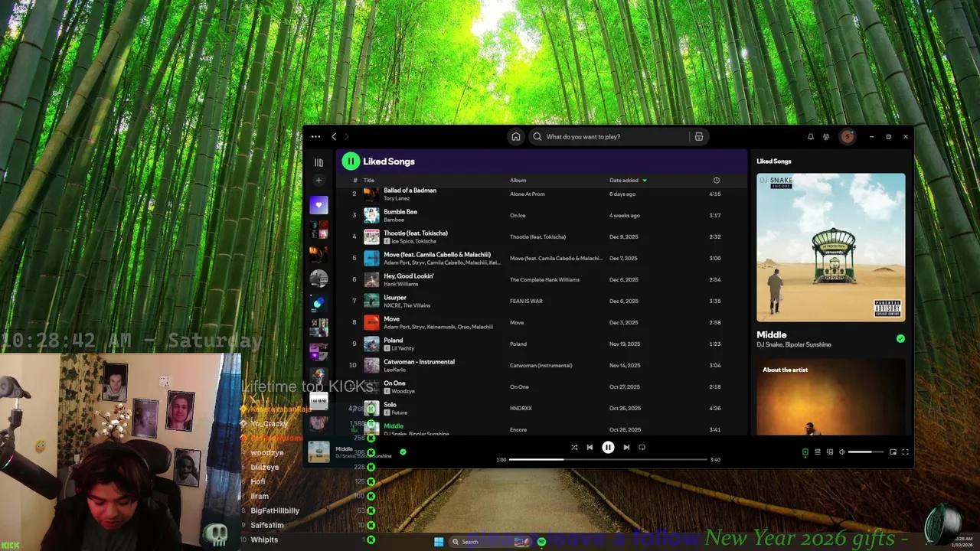Open the Windows Start menu
Screen dimensions: 980x551
439,542
